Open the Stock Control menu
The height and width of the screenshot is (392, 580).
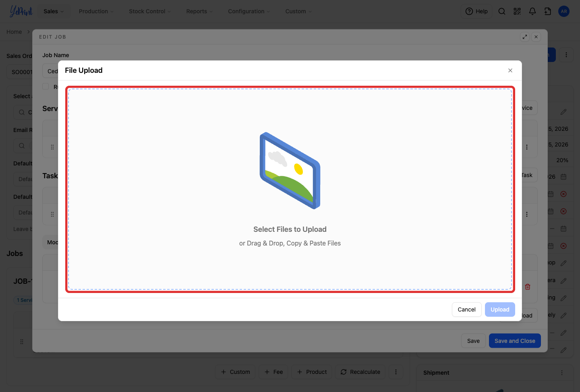pyautogui.click(x=150, y=11)
